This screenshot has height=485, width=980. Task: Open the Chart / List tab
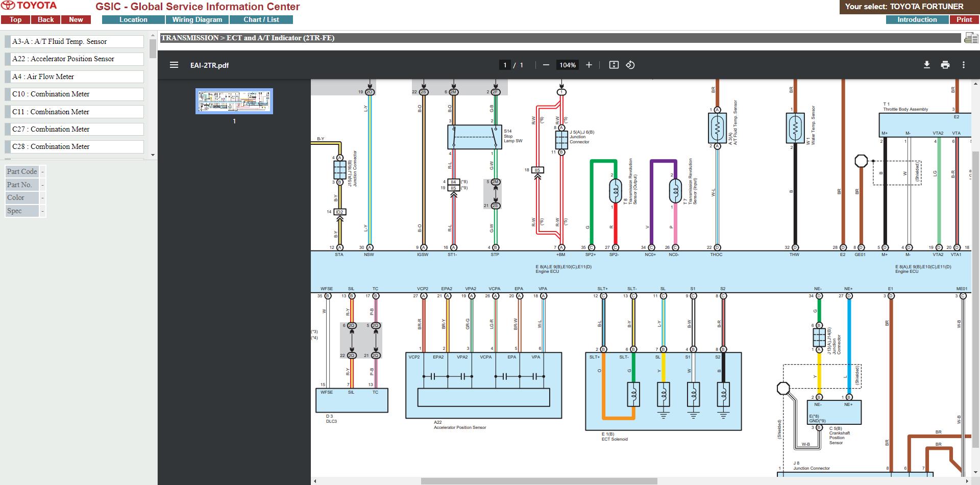[261, 19]
